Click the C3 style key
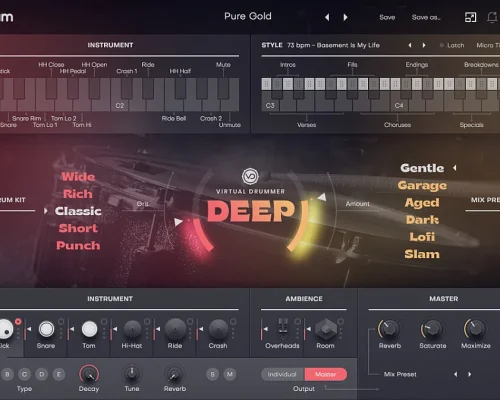Screen dimensions: 500x400 pyautogui.click(x=270, y=101)
